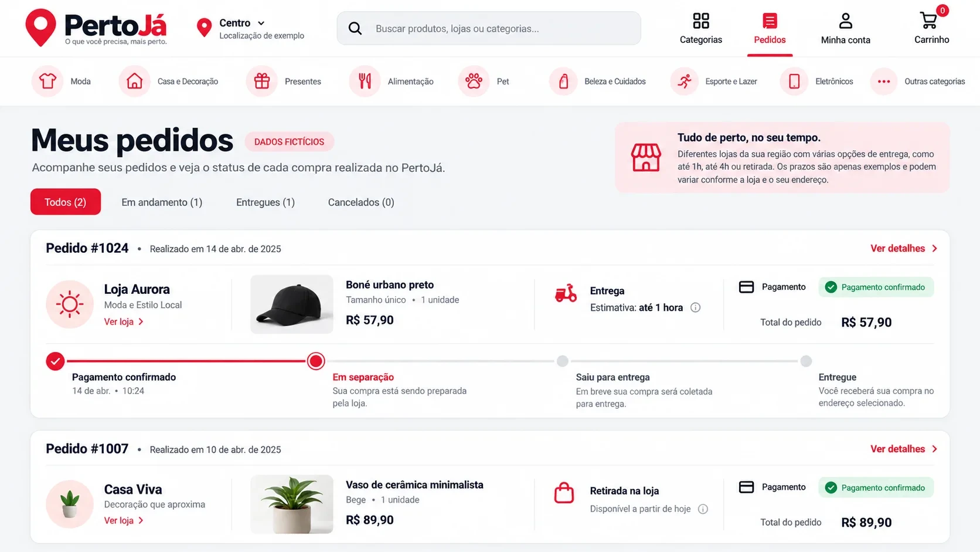Switch to Entregues (1) tab
Screen dimensions: 980x552
coord(266,202)
